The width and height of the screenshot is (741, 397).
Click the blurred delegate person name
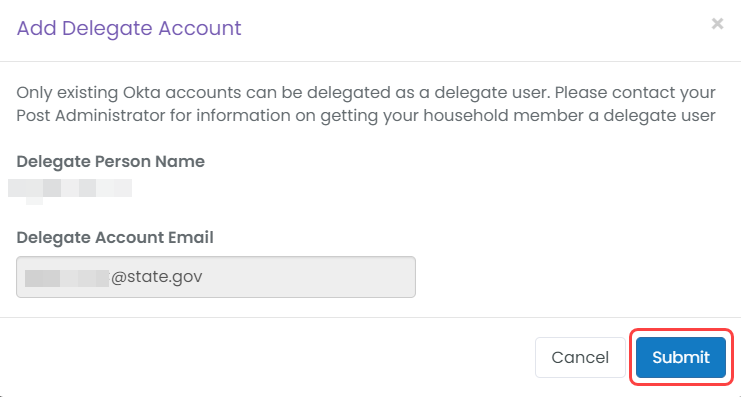tap(70, 189)
